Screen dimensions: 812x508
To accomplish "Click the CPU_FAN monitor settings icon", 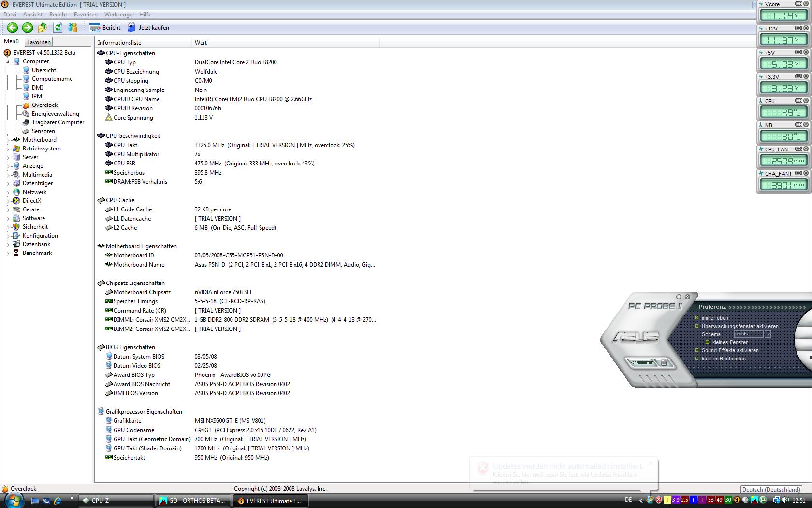I will pyautogui.click(x=798, y=149).
